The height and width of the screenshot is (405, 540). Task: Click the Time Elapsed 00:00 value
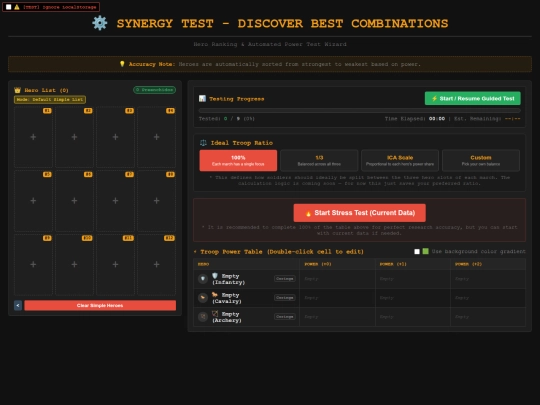tap(437, 118)
